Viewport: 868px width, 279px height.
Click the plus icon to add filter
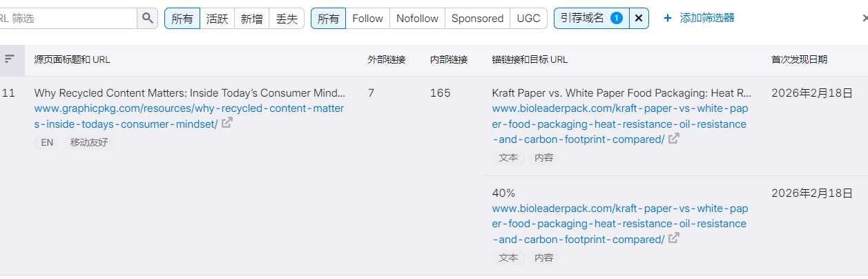(668, 19)
